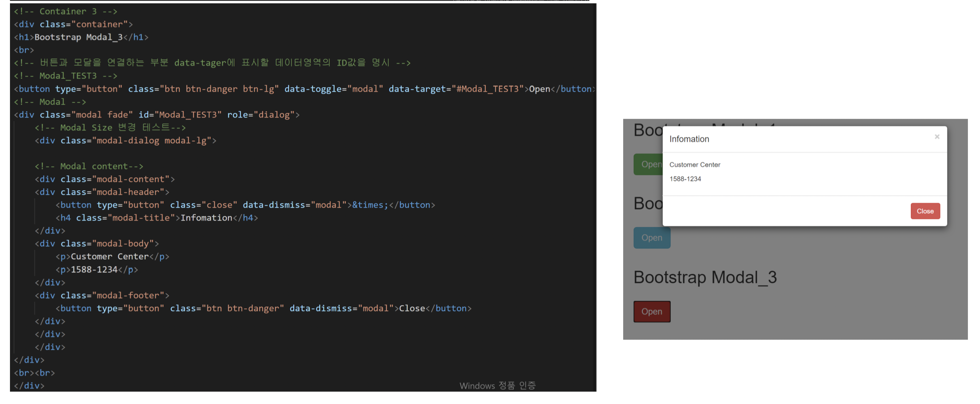980x404 pixels.
Task: Click the Infomation modal title text
Action: pos(689,139)
